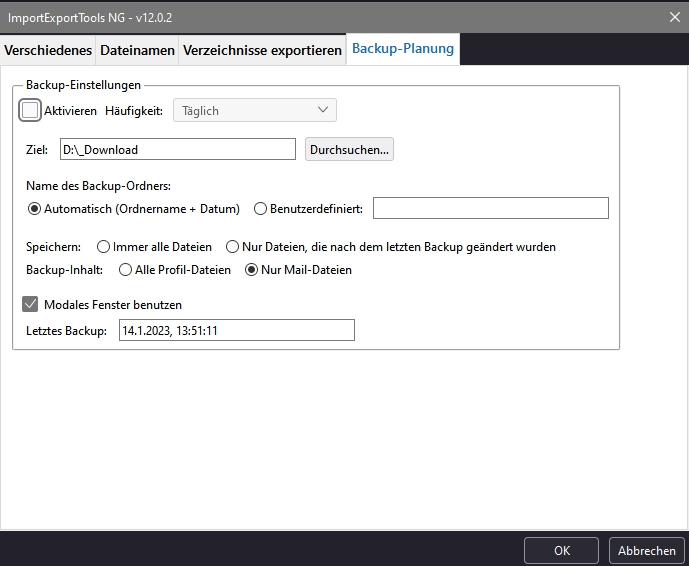Click the custom backup folder name field
689x566 pixels.
coord(490,208)
